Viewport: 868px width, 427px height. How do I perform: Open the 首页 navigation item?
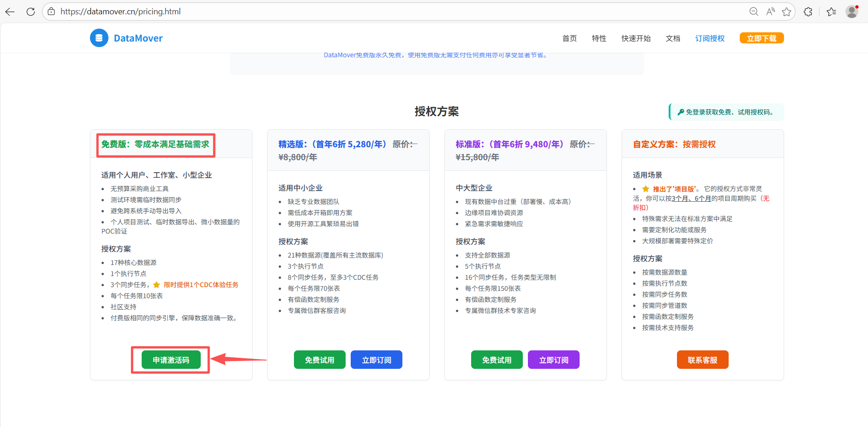click(569, 38)
